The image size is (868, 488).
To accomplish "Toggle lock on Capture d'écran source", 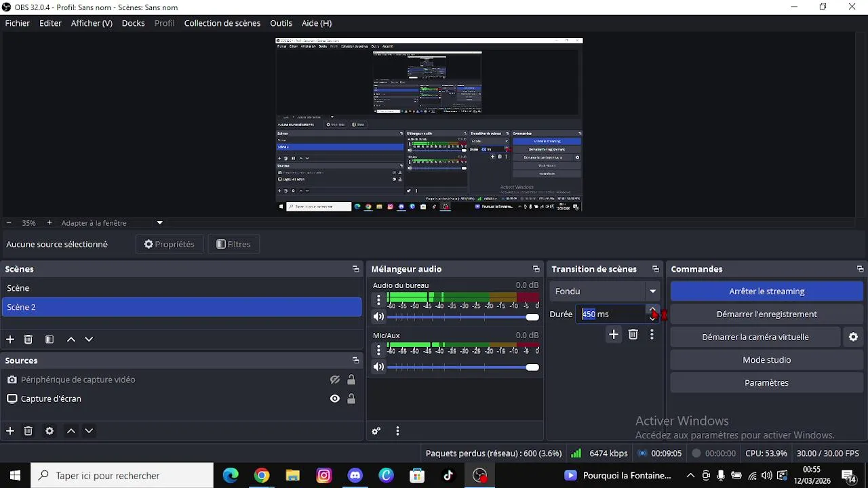I will pos(351,399).
